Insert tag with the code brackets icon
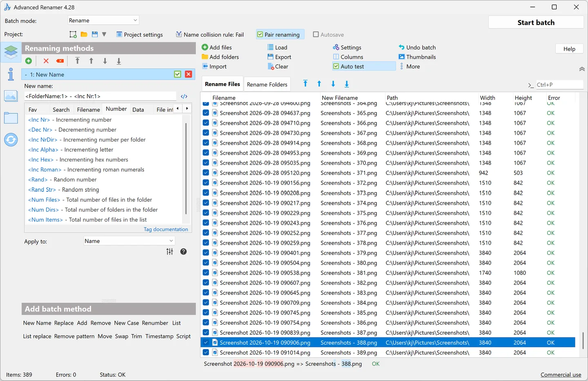 point(184,96)
